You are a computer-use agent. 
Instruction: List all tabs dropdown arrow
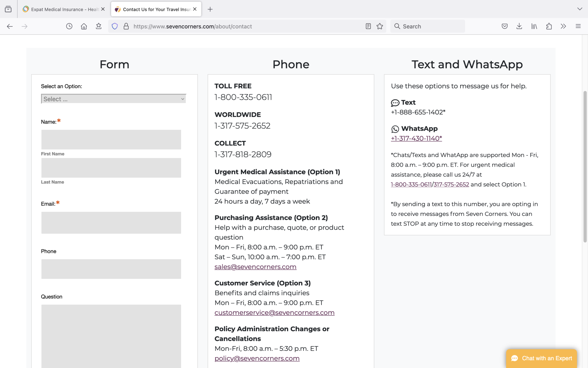tap(580, 9)
